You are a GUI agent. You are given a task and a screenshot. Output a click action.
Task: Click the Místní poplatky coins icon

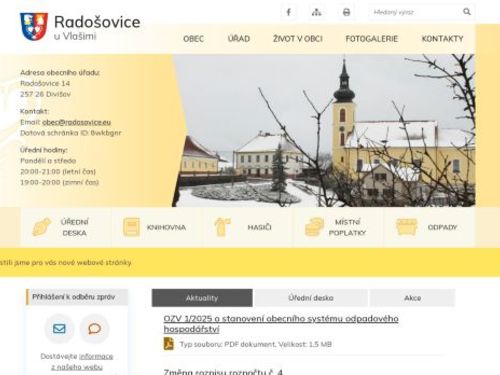tap(314, 227)
